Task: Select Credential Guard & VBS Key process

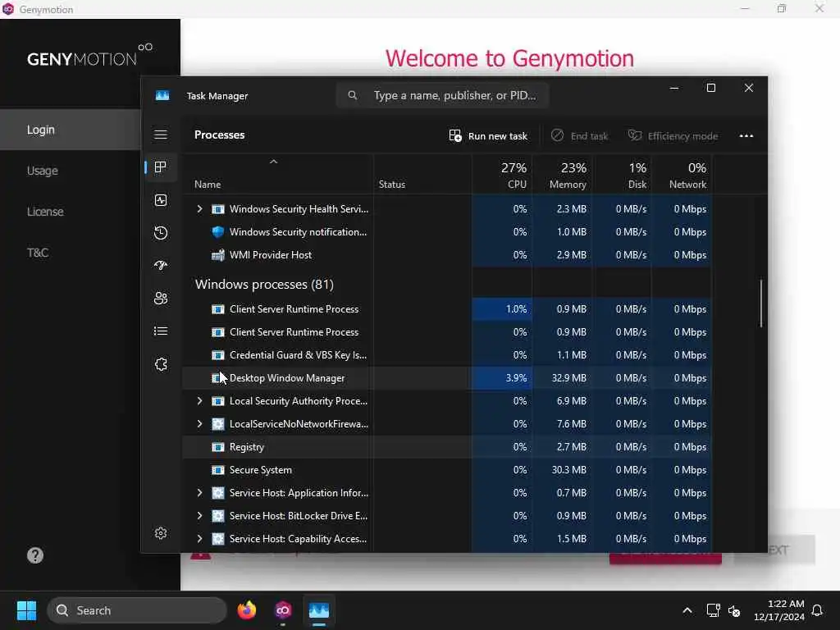Action: pyautogui.click(x=447, y=355)
